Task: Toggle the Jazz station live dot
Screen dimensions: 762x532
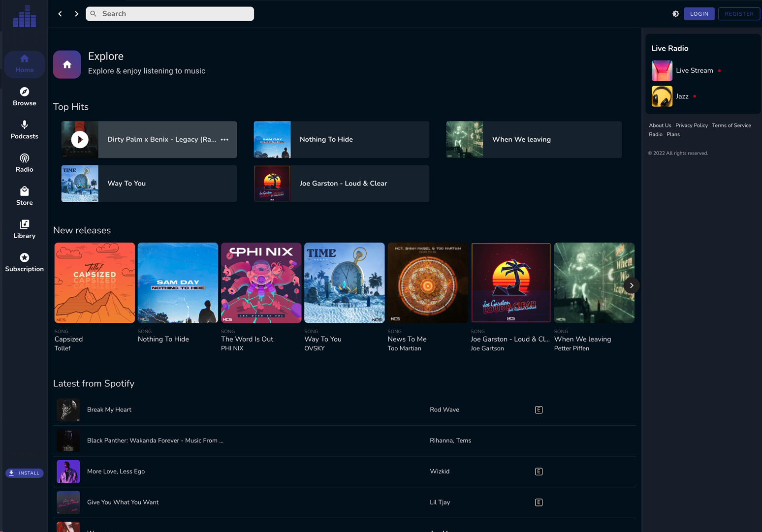Action: (x=695, y=96)
